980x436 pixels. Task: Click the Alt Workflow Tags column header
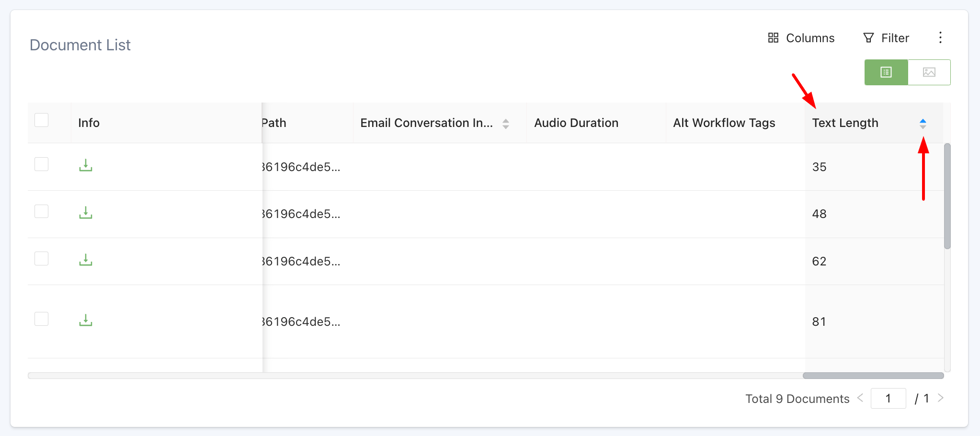[724, 123]
